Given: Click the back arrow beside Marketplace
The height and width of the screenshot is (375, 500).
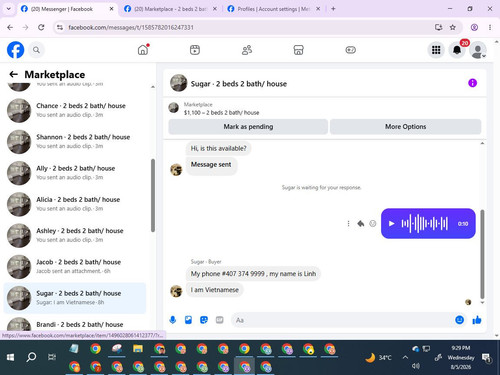Looking at the screenshot, I should 14,74.
